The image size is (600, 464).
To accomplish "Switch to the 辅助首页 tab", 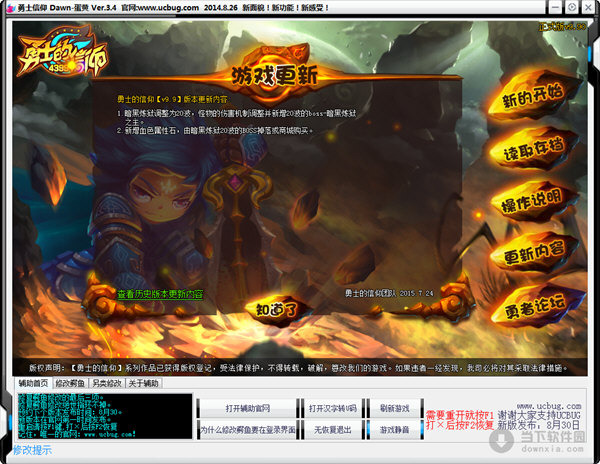I will point(33,383).
